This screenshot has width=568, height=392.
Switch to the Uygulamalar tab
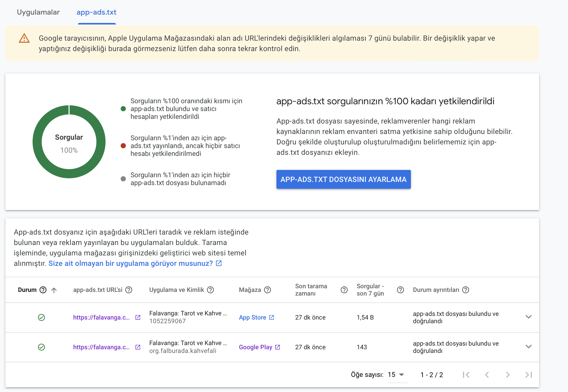[38, 12]
